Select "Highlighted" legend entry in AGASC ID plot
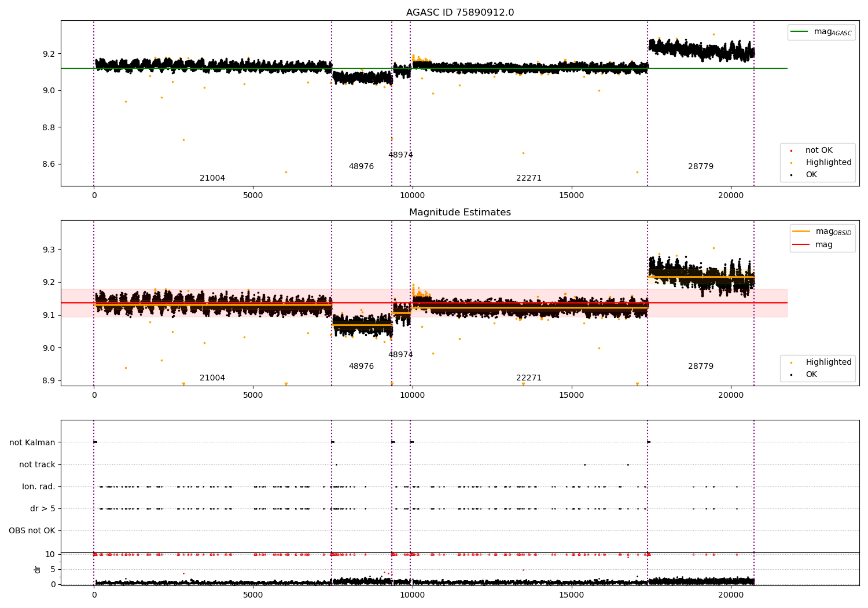This screenshot has width=868, height=608. [x=829, y=163]
